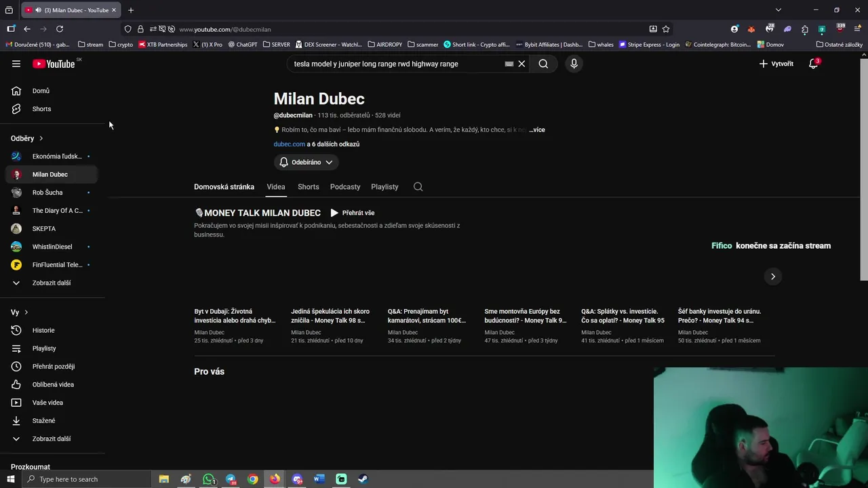Open WhistlinDiesel subscription

[53, 247]
